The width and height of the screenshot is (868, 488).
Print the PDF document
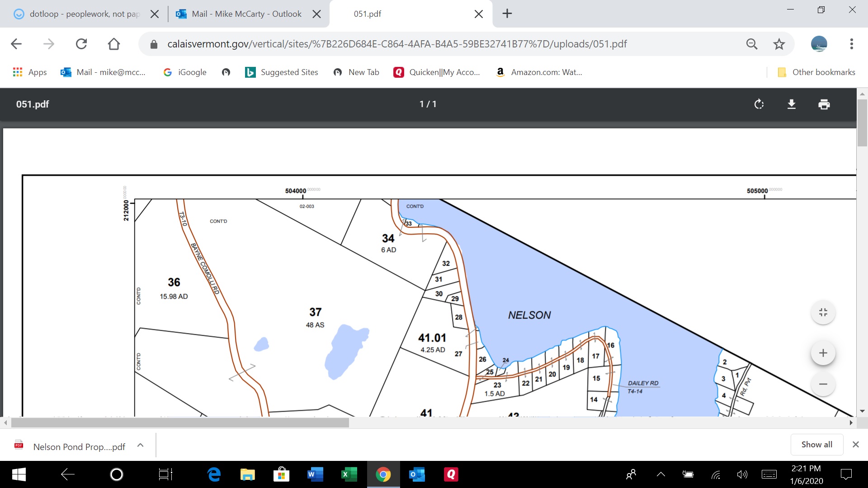pos(824,104)
